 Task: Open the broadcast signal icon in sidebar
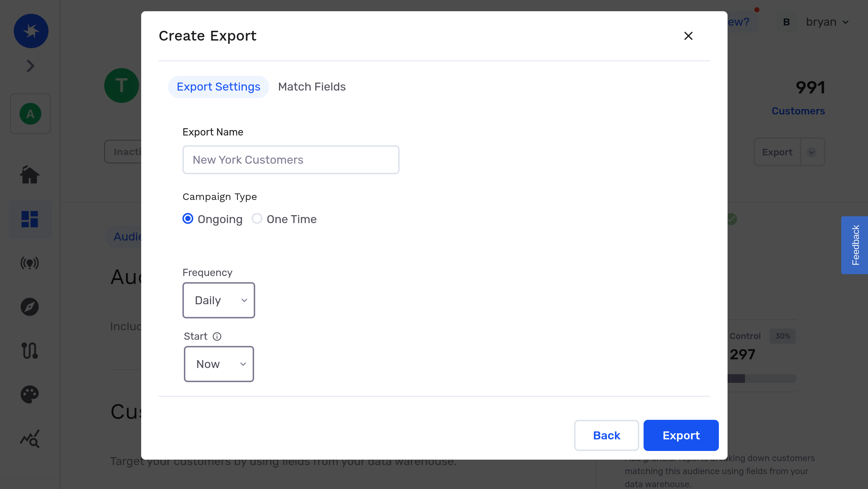[30, 263]
